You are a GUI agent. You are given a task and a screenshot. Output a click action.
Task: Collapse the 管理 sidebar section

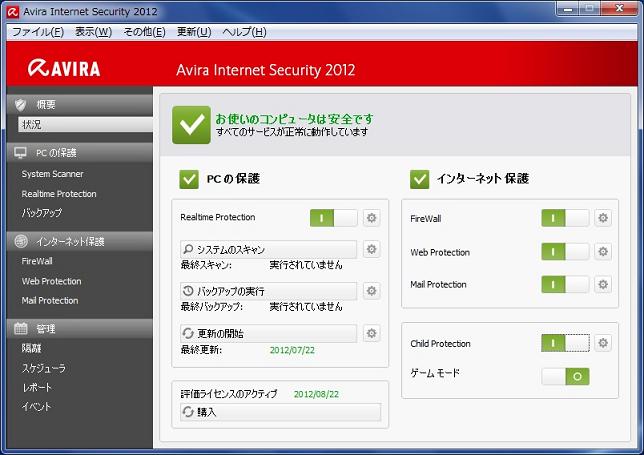[80, 329]
